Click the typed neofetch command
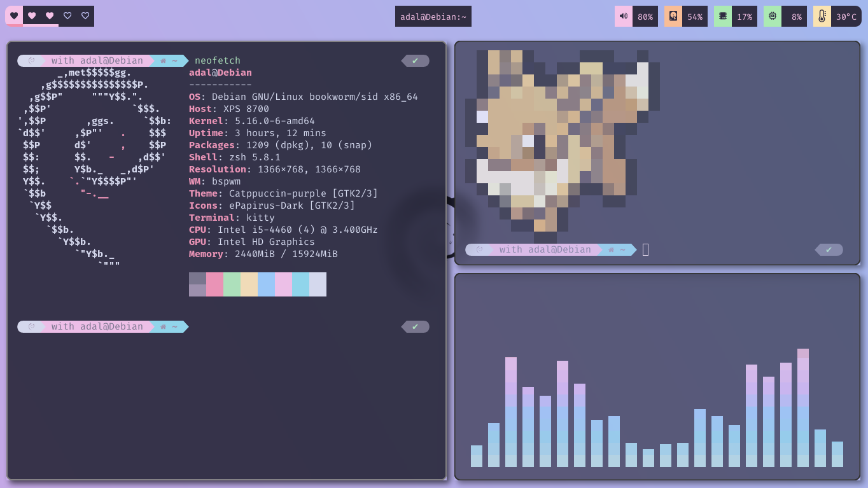The image size is (868, 488). pyautogui.click(x=218, y=60)
